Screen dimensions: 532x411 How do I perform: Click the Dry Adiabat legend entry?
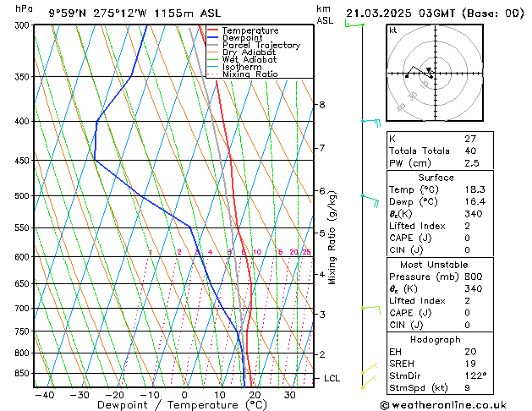241,52
